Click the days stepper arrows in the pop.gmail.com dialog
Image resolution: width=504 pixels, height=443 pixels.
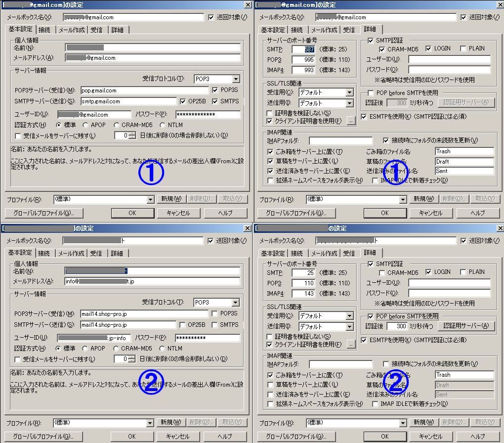(131, 135)
